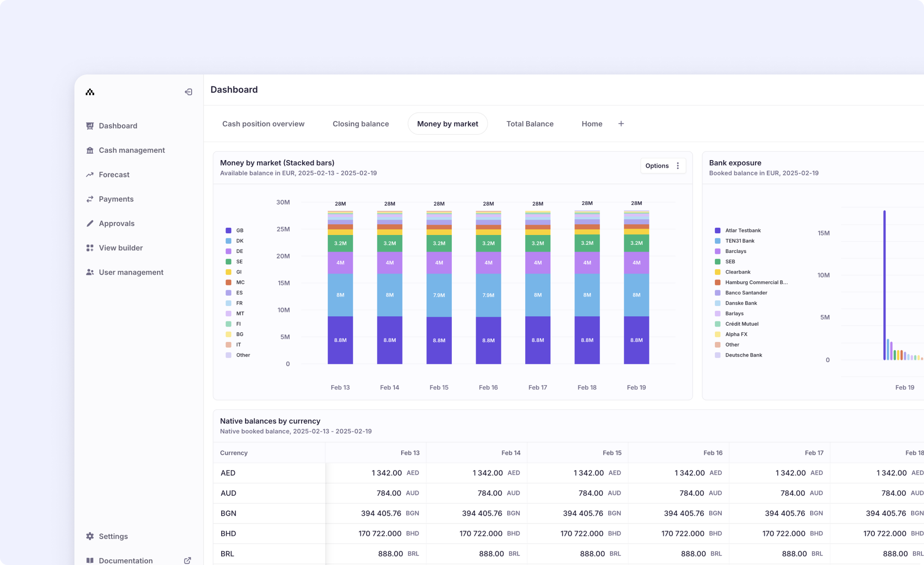Image resolution: width=924 pixels, height=565 pixels.
Task: Toggle the DK legend swatch
Action: click(x=228, y=241)
